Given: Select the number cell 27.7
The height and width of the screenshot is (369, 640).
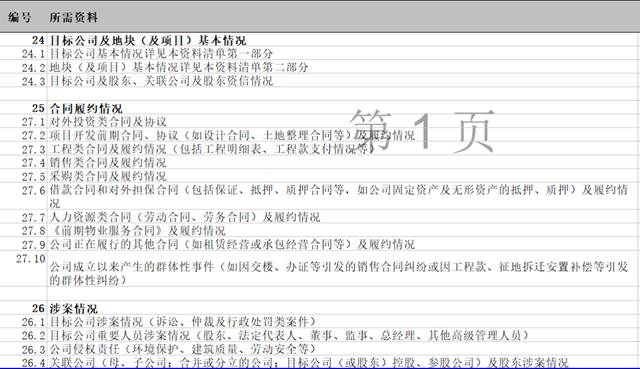Looking at the screenshot, I should tap(33, 218).
